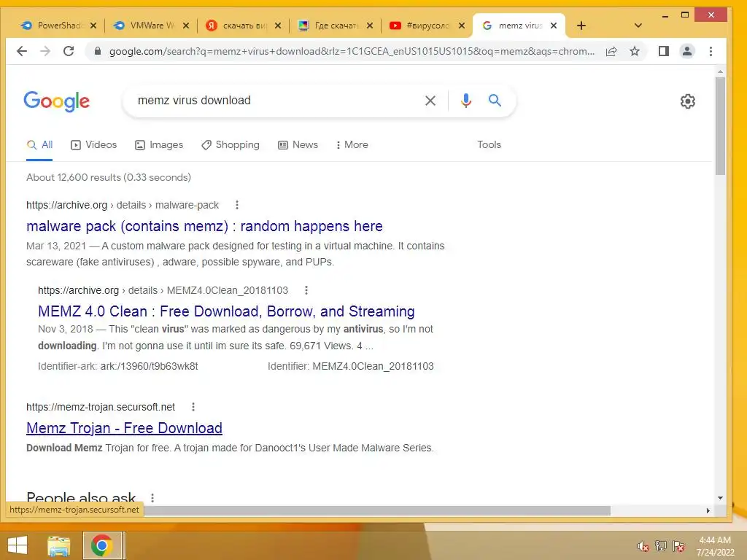Expand the More search filters
Image resolution: width=747 pixels, height=560 pixels.
(x=352, y=145)
